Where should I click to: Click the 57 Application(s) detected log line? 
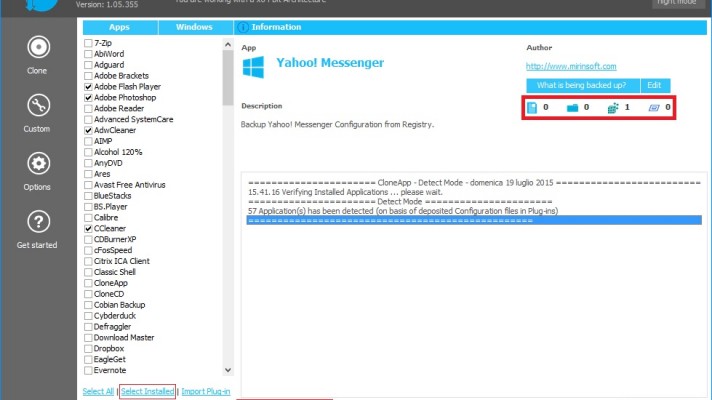coord(403,211)
